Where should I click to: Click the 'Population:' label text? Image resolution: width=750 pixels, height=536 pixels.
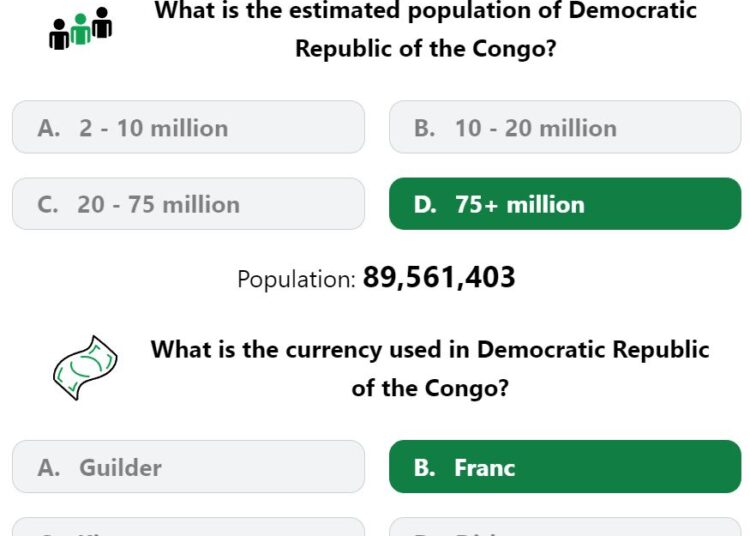297,279
